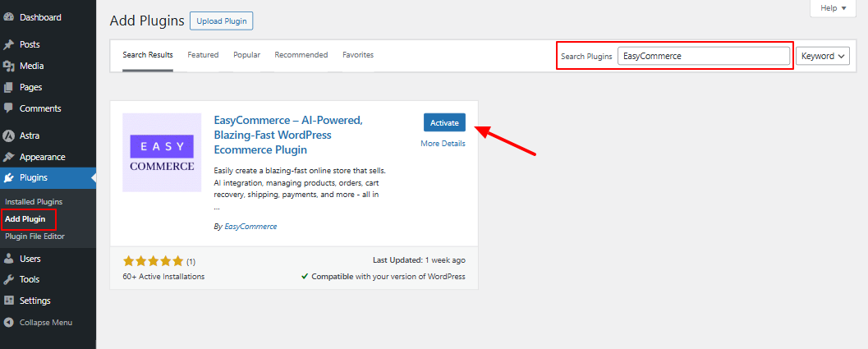868x349 pixels.
Task: Go to Installed Plugins
Action: point(34,202)
